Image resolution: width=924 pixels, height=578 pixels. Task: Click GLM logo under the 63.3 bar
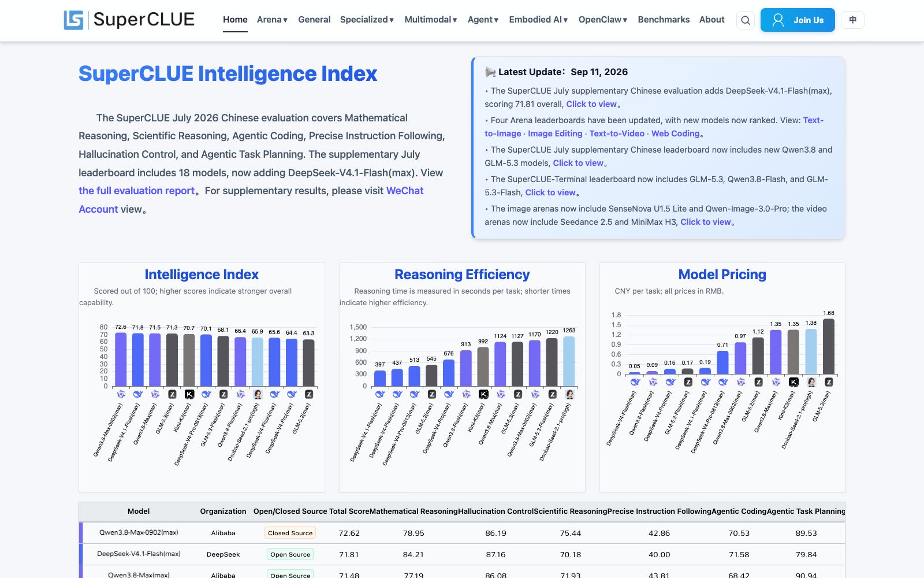click(x=309, y=394)
